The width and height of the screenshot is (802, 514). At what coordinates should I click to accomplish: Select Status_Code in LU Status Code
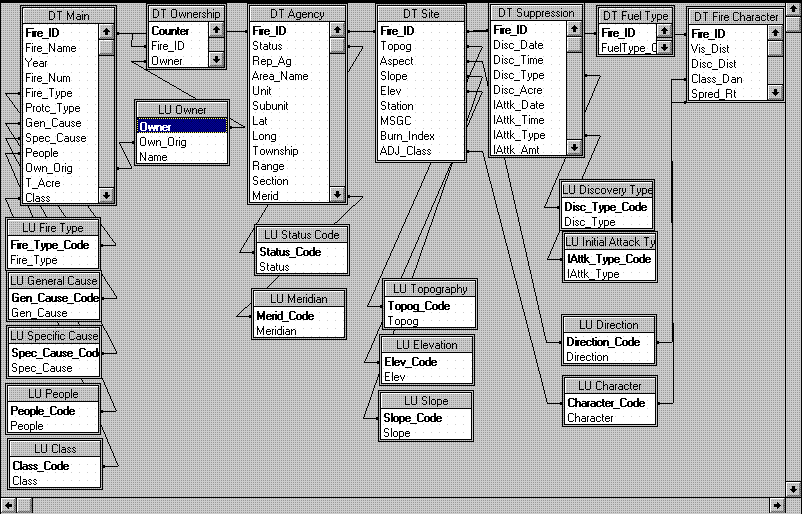(290, 252)
